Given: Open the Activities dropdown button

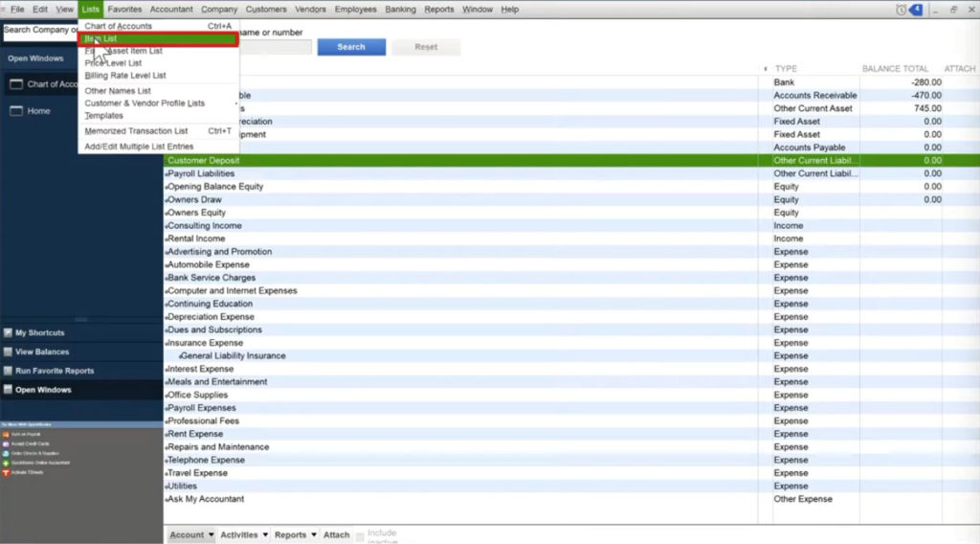Looking at the screenshot, I should (x=244, y=535).
